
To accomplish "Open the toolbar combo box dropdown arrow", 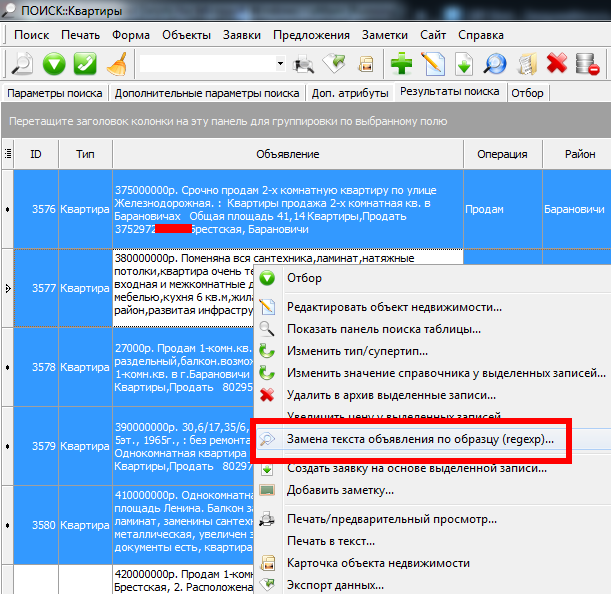I will (279, 64).
